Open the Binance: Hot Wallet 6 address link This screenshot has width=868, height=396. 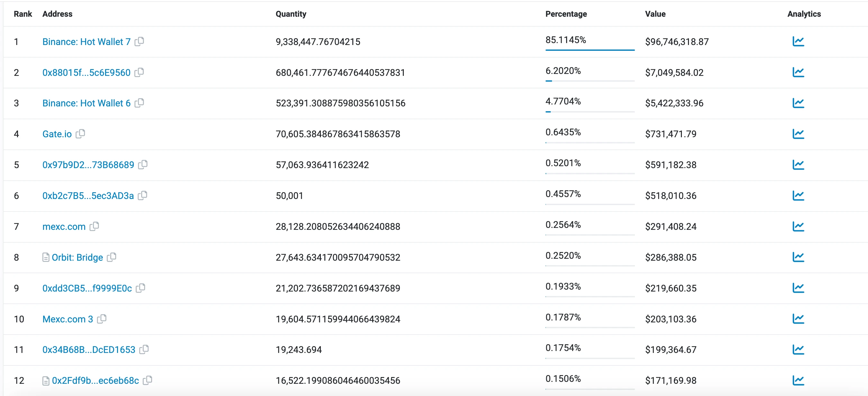pos(86,103)
